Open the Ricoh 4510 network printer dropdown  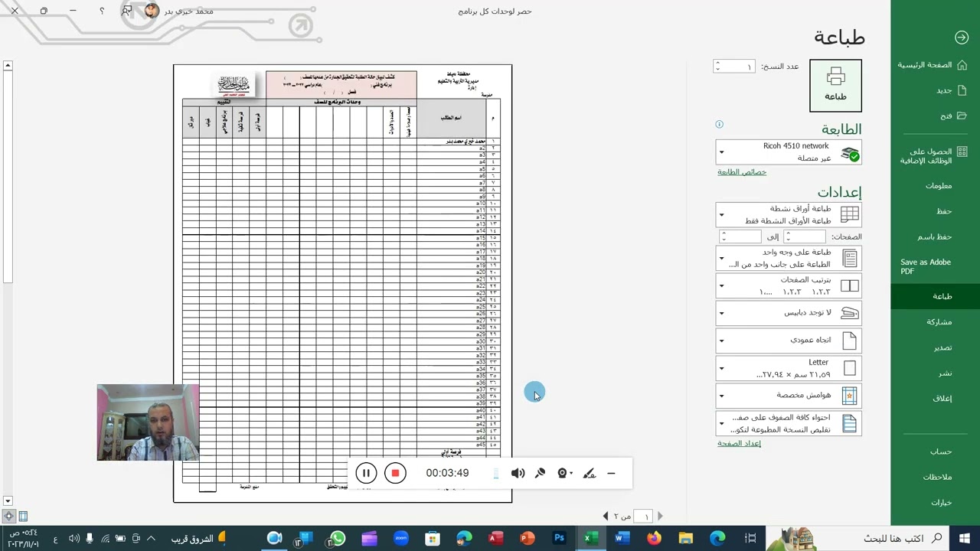click(789, 152)
